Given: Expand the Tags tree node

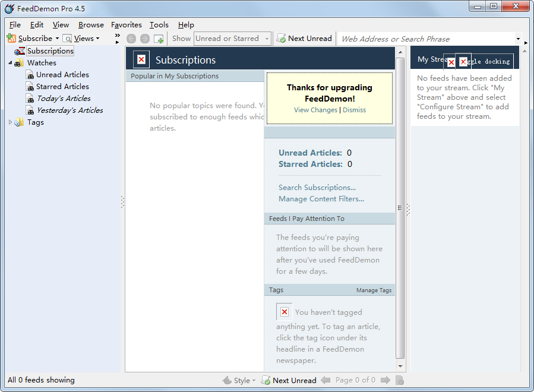Looking at the screenshot, I should 10,122.
